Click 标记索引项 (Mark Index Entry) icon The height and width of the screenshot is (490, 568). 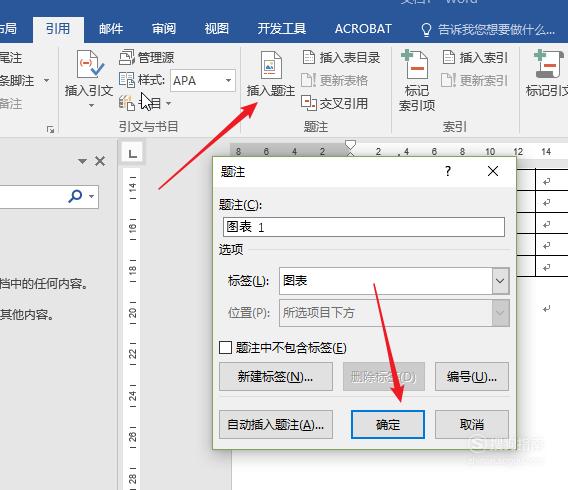click(x=415, y=64)
